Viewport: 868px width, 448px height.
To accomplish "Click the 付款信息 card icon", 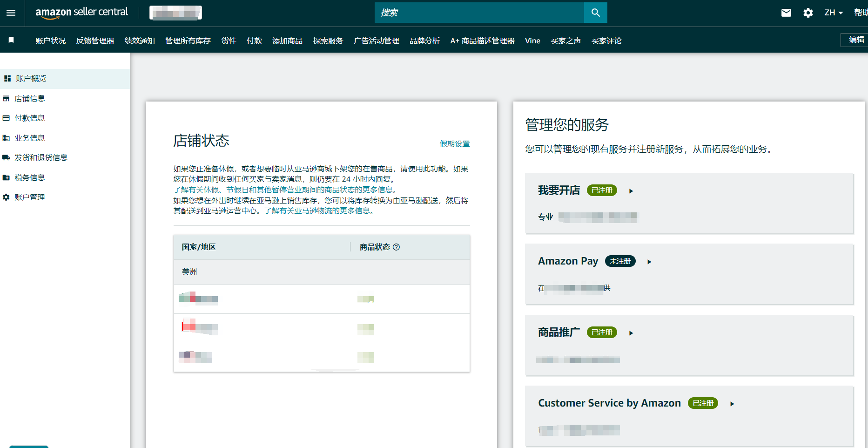I will coord(6,118).
